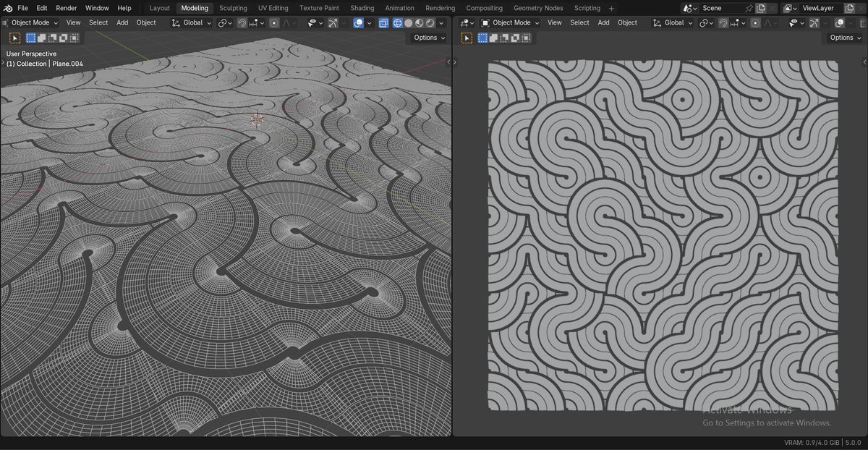Toggle overlays in right viewport
Screen dimensions: 868x450
[839, 22]
